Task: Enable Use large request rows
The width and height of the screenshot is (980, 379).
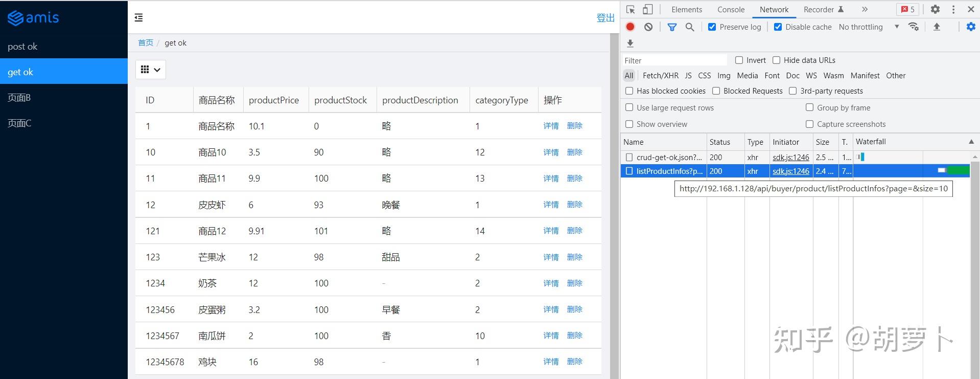Action: pyautogui.click(x=629, y=108)
